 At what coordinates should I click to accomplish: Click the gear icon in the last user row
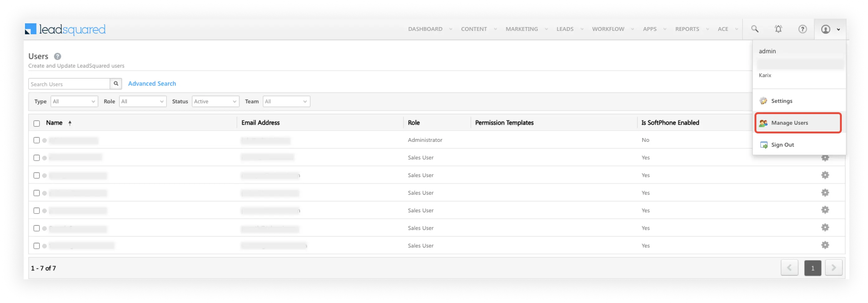825,245
